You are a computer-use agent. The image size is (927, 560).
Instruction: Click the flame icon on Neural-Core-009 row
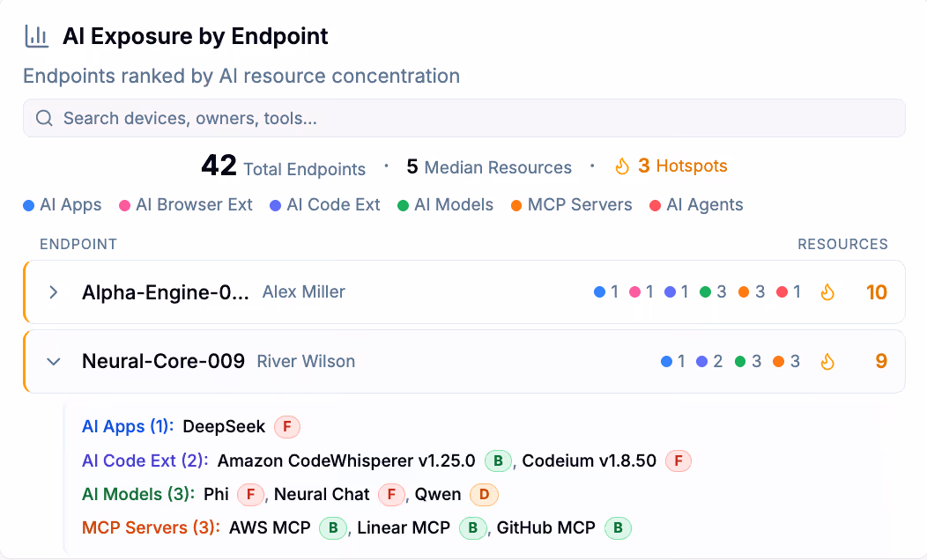coord(827,361)
